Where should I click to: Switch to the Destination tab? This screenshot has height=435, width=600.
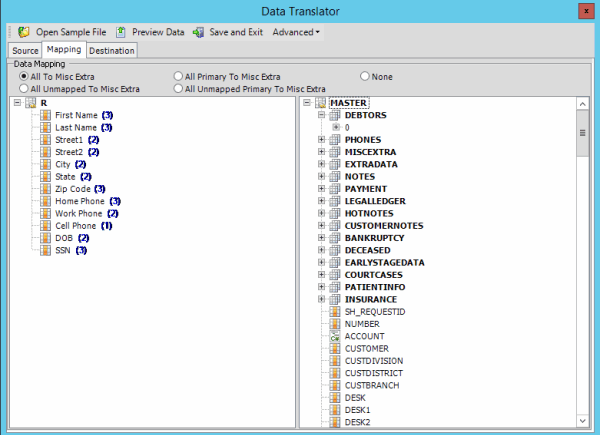pyautogui.click(x=112, y=50)
